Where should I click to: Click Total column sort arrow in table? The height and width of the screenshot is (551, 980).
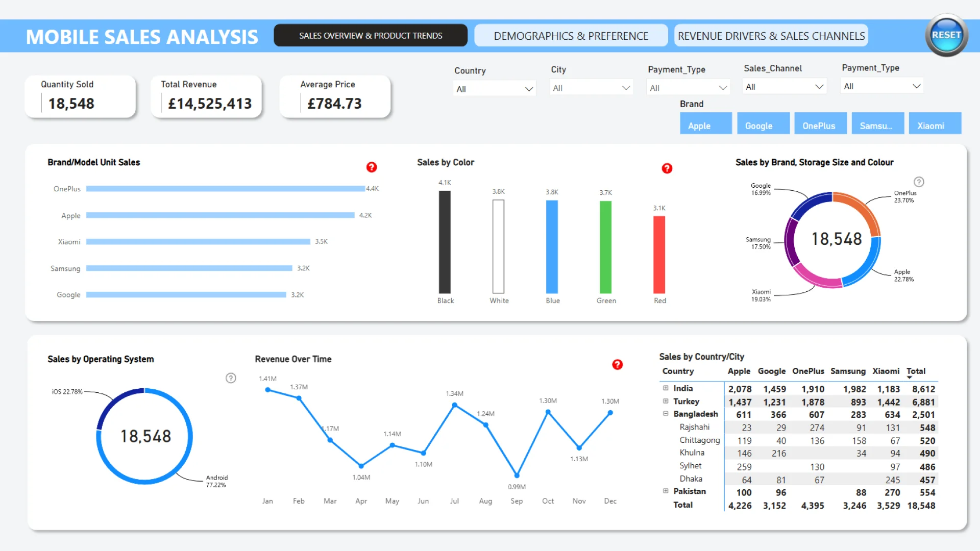pyautogui.click(x=909, y=378)
